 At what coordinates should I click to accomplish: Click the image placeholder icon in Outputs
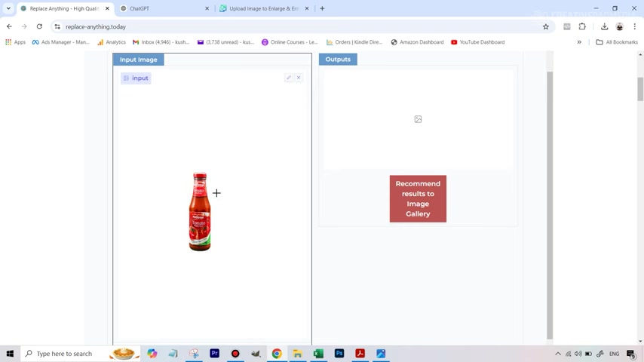point(418,119)
